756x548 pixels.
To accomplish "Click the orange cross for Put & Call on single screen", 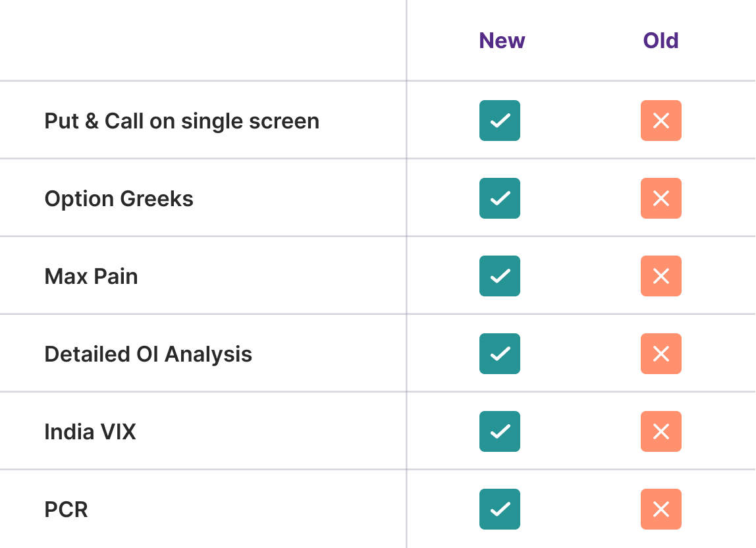I will 661,121.
